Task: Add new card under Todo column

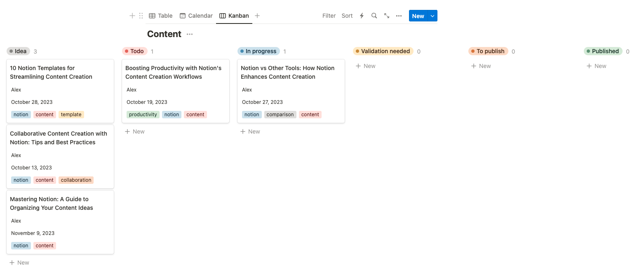Action: [135, 131]
